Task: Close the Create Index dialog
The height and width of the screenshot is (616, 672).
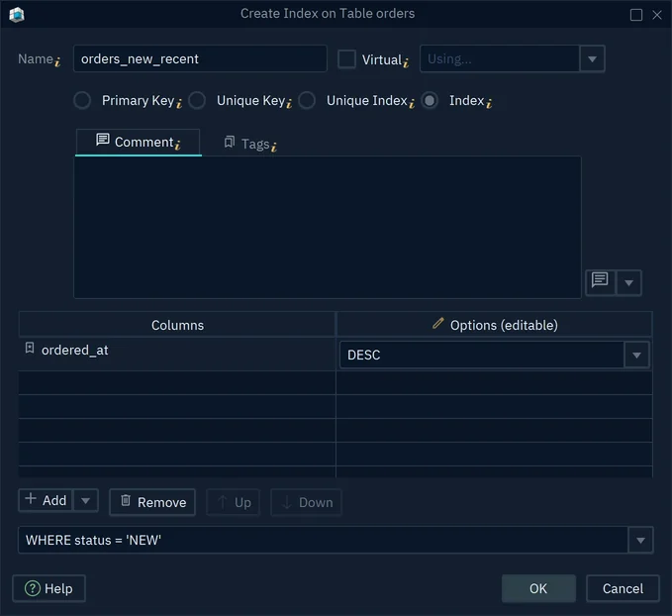Action: coord(656,15)
